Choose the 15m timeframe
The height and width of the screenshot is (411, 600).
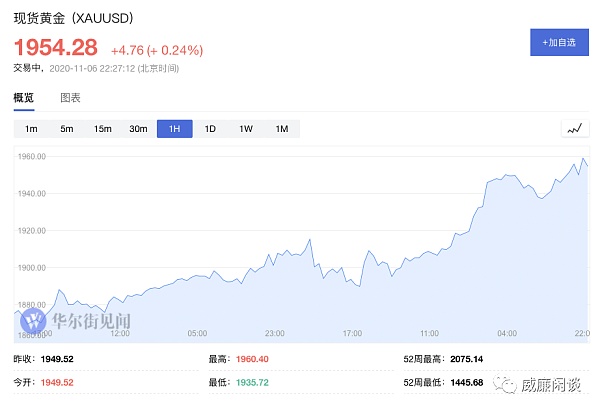[103, 129]
